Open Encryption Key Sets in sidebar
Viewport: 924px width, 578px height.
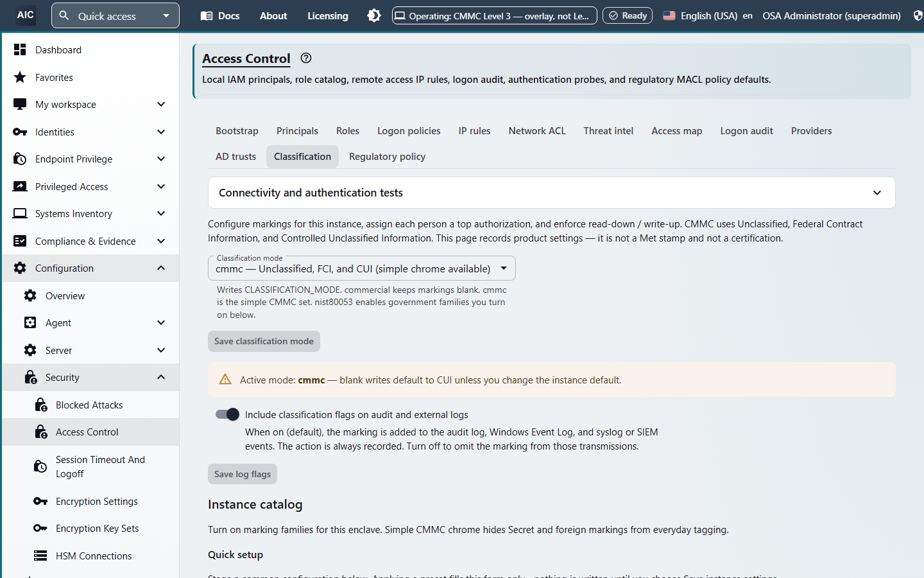(91, 528)
